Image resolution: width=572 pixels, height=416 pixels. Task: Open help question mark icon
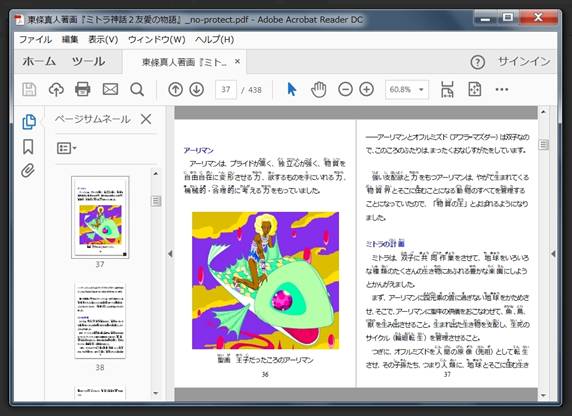(x=478, y=62)
